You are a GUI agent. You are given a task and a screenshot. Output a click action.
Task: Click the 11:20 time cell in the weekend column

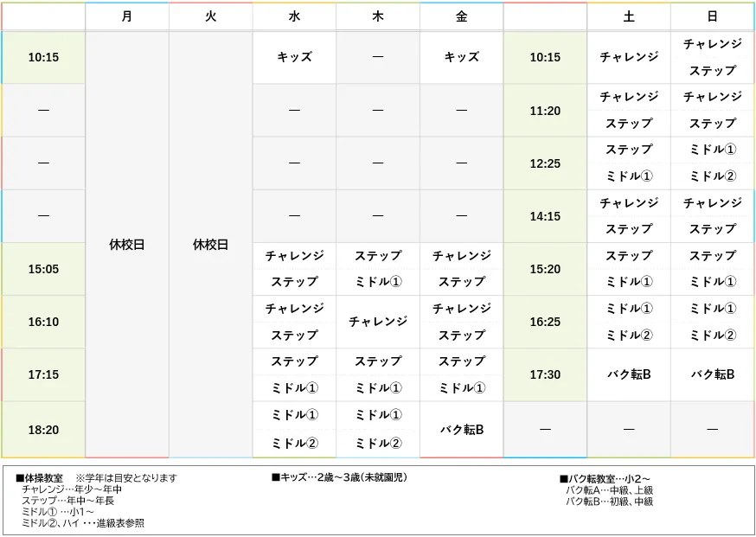(545, 111)
